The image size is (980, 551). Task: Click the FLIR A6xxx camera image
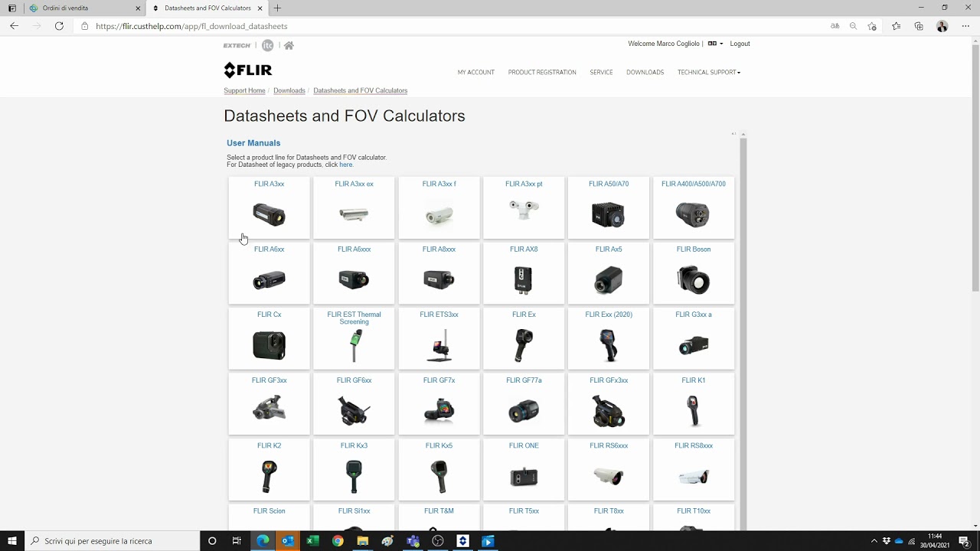coord(354,280)
